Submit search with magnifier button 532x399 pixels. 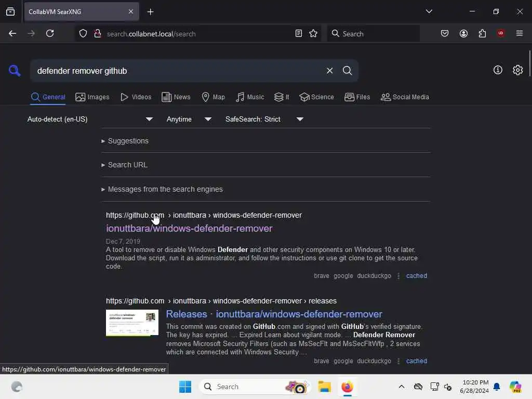pos(347,71)
